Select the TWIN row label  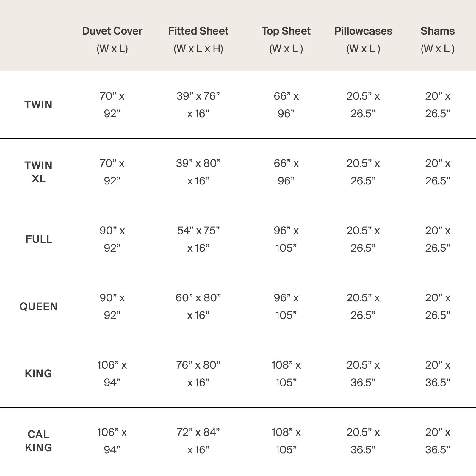(38, 105)
